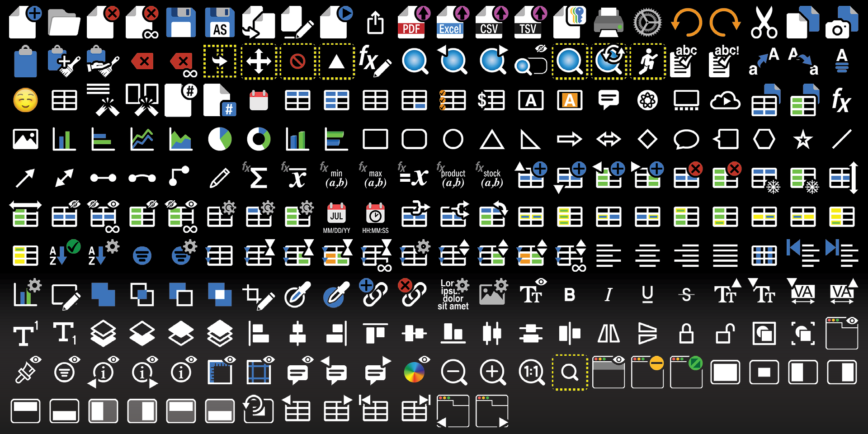Click the justify text alignment icon
The width and height of the screenshot is (868, 434).
click(x=725, y=256)
